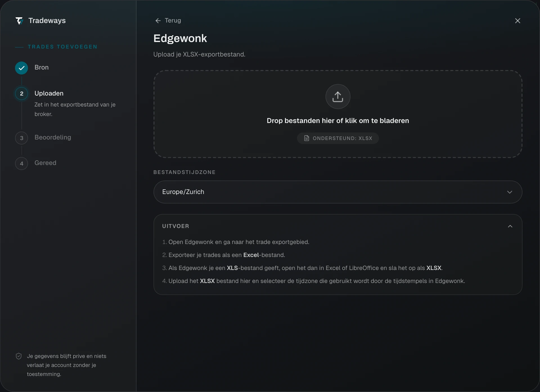This screenshot has width=540, height=392.
Task: Click the Tradeways brand name
Action: pos(47,21)
